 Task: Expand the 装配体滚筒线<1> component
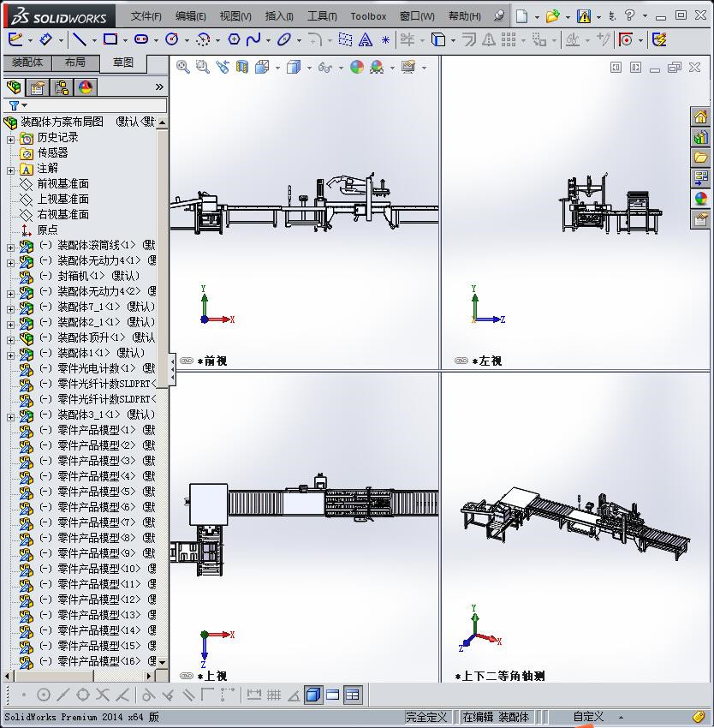(x=10, y=248)
